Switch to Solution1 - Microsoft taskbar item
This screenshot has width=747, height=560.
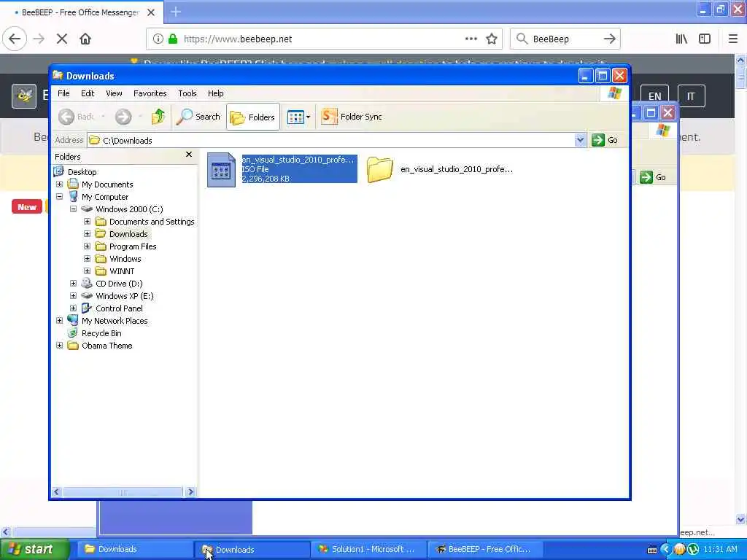[368, 549]
